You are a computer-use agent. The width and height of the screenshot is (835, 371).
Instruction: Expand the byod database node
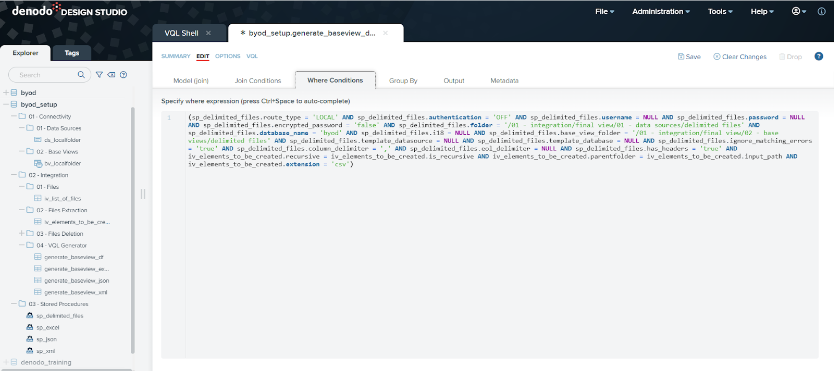point(6,93)
